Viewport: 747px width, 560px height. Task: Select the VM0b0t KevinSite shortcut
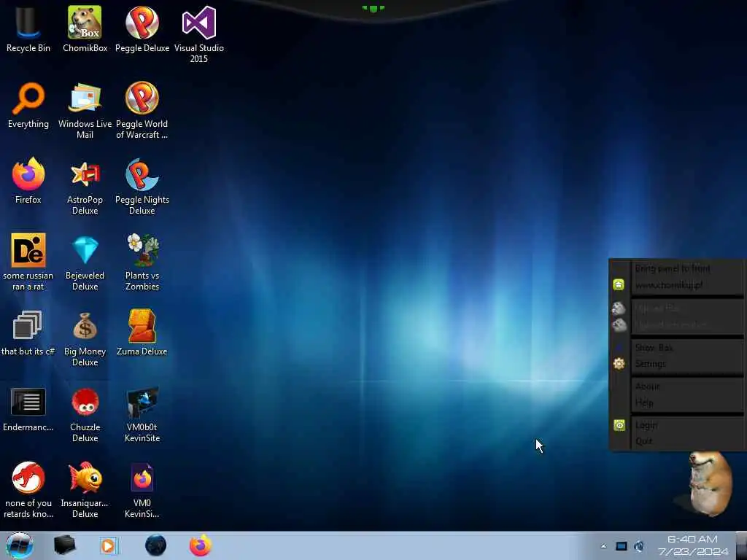142,414
